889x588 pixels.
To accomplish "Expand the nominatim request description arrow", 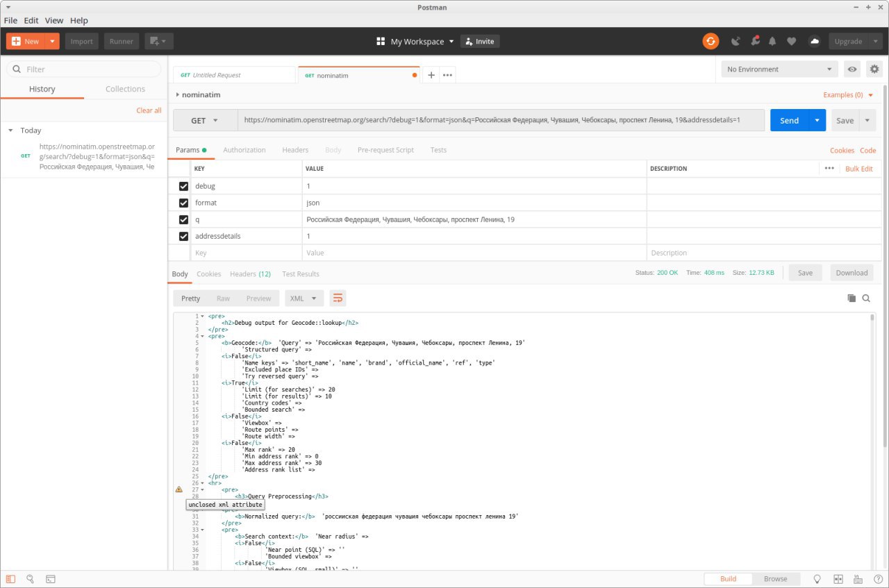I will coord(177,94).
